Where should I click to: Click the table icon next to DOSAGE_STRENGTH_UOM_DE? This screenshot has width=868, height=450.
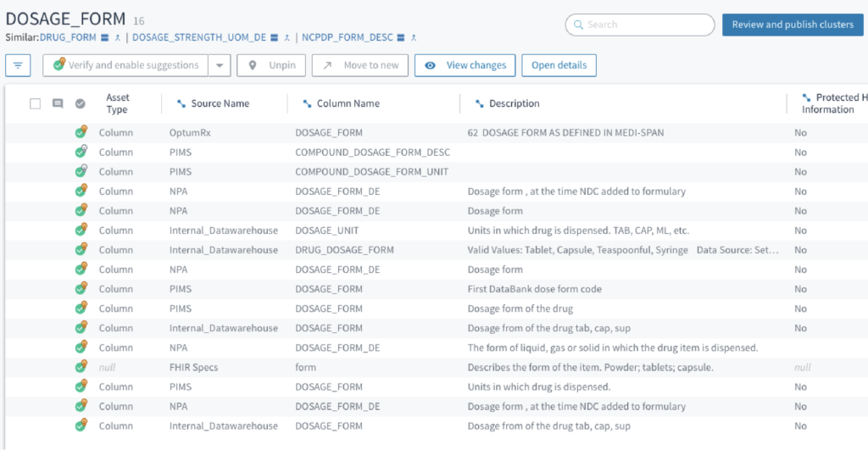point(274,37)
